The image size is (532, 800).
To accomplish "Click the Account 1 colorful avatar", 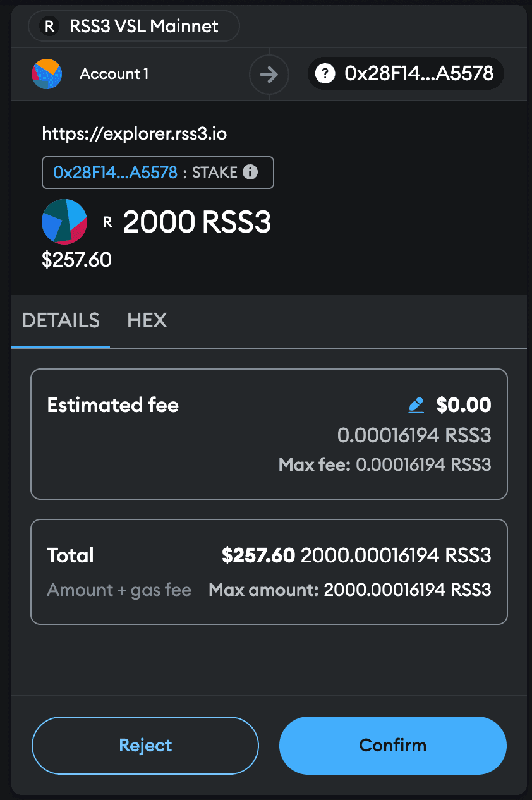I will (x=47, y=75).
